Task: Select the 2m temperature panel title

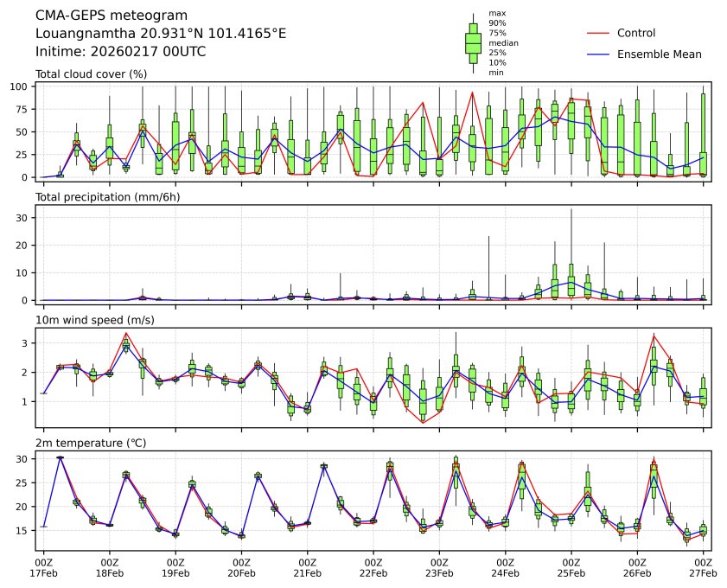Action: point(91,444)
